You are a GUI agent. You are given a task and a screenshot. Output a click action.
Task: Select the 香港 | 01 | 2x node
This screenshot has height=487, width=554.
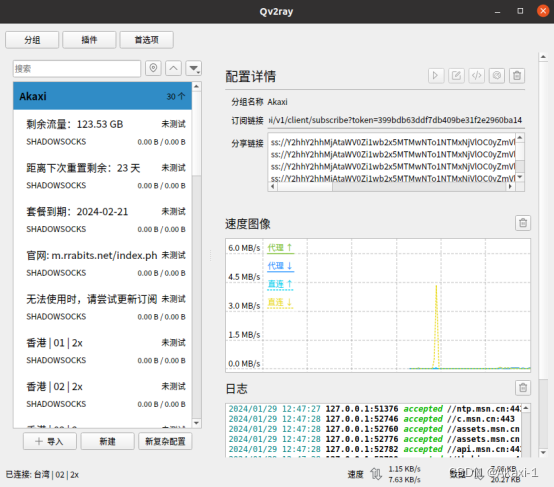102,351
